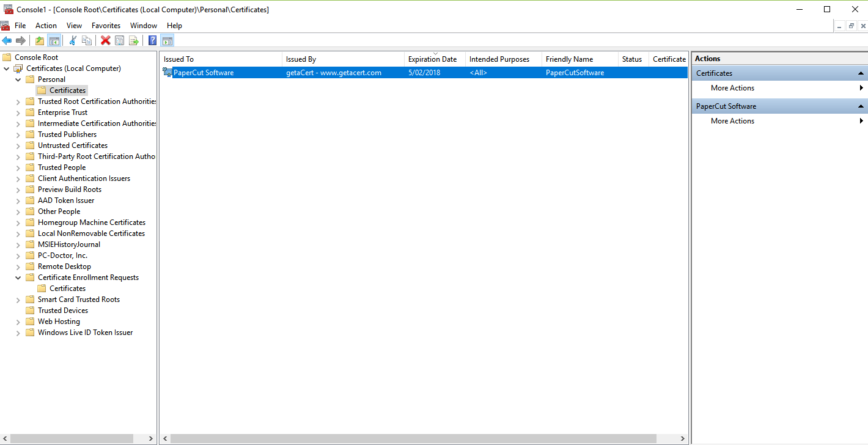
Task: Open the Action menu
Action: point(46,26)
